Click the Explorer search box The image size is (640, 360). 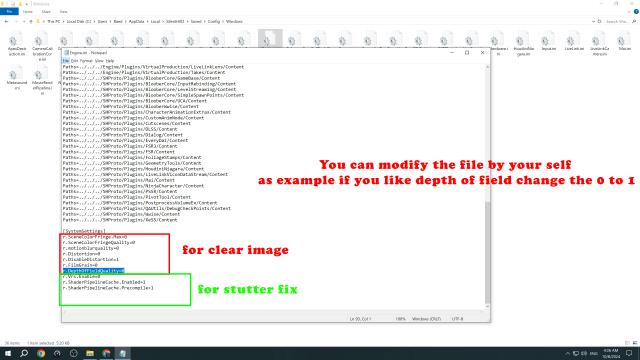pyautogui.click(x=618, y=21)
